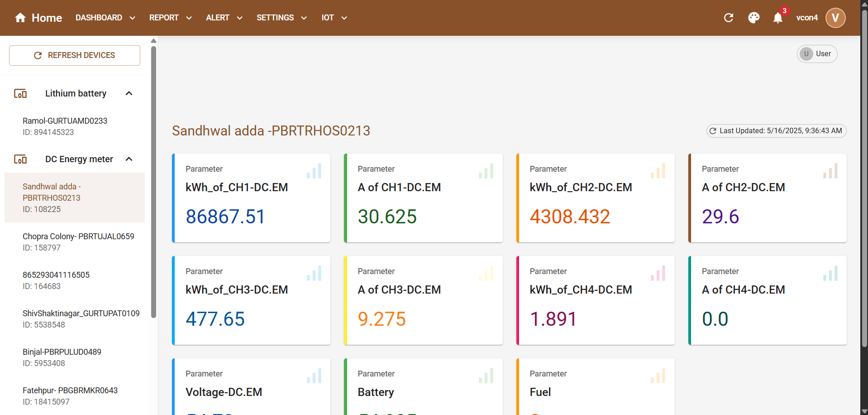Click the U avatar in User chip
868x415 pixels.
(806, 54)
